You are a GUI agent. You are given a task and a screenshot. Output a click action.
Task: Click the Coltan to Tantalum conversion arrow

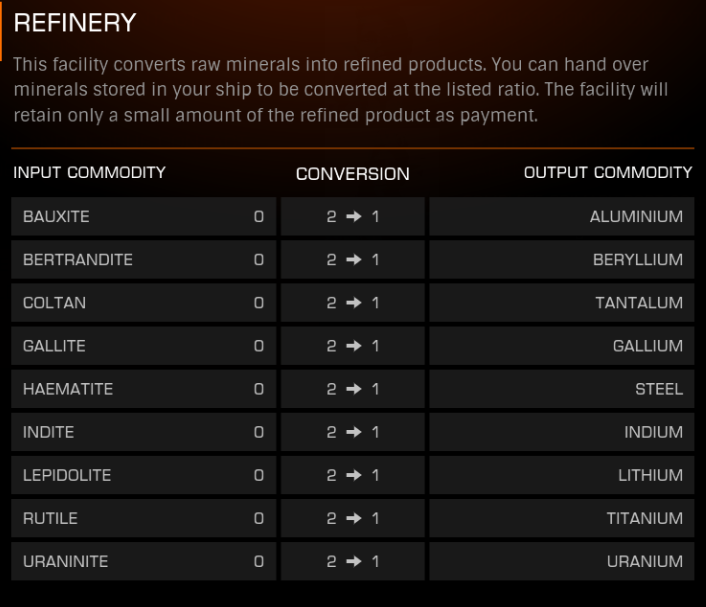click(x=354, y=303)
